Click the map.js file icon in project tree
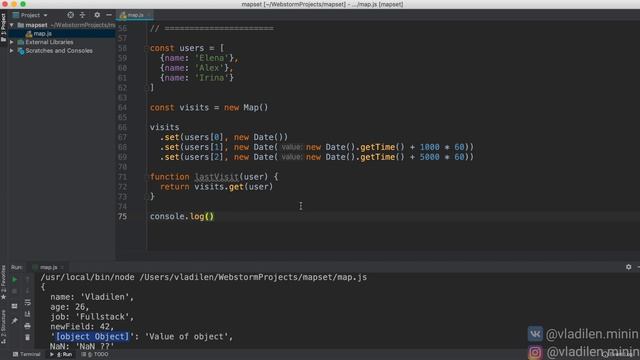The image size is (640, 360). pyautogui.click(x=29, y=34)
